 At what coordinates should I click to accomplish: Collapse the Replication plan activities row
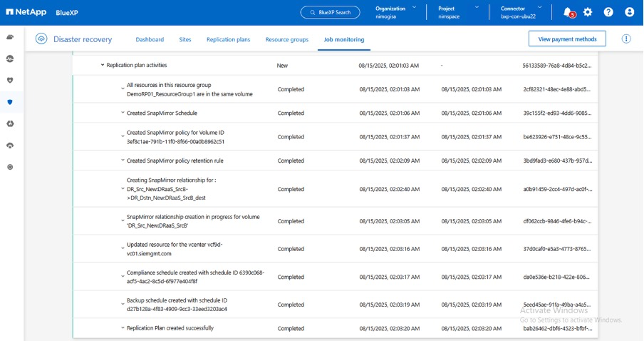[x=103, y=65]
